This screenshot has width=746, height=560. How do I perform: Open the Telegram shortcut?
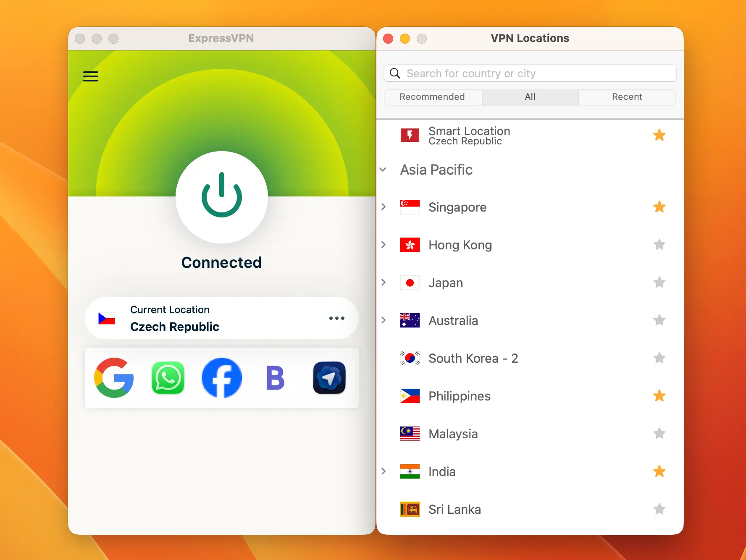pyautogui.click(x=329, y=378)
